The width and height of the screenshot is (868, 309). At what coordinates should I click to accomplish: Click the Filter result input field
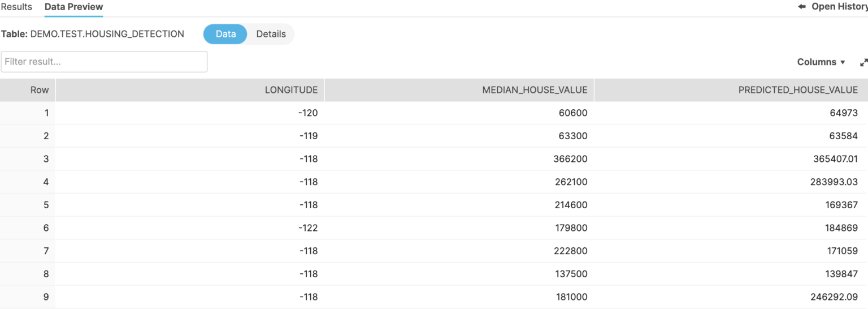point(104,62)
